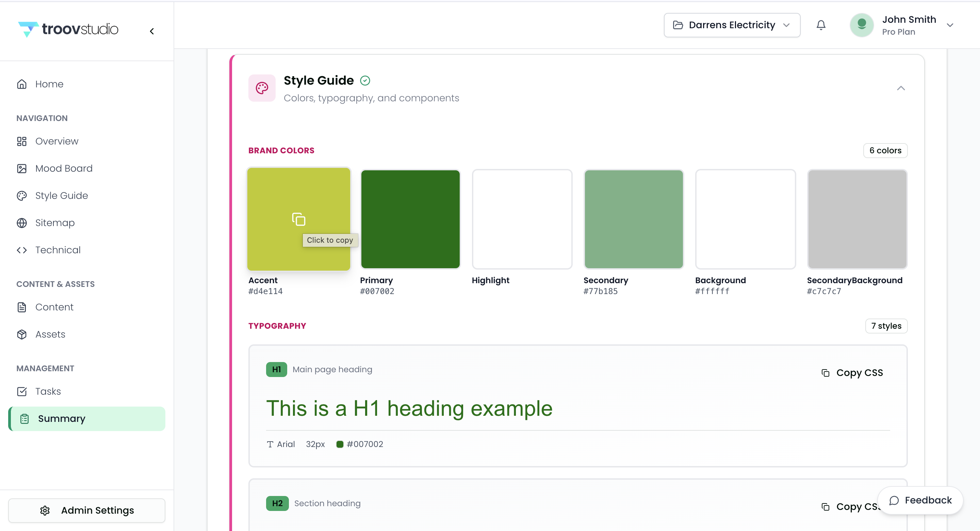
Task: Open the Content page
Action: [x=54, y=307]
